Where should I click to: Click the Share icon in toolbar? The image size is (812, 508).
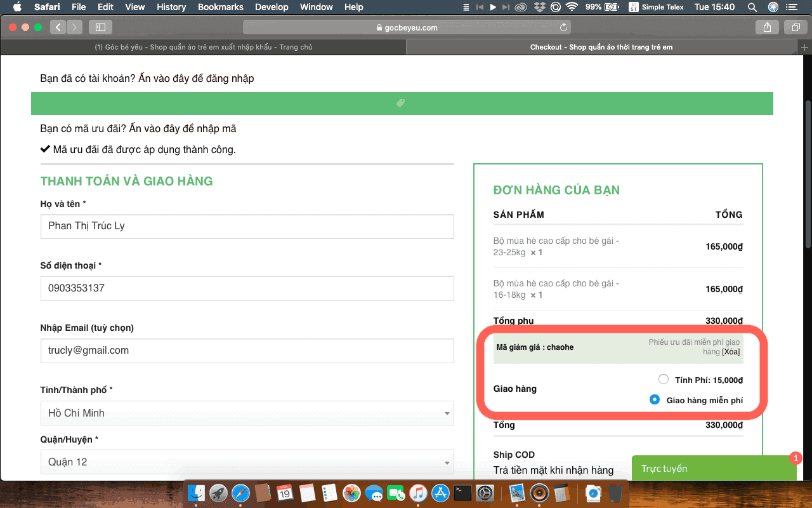pyautogui.click(x=767, y=27)
